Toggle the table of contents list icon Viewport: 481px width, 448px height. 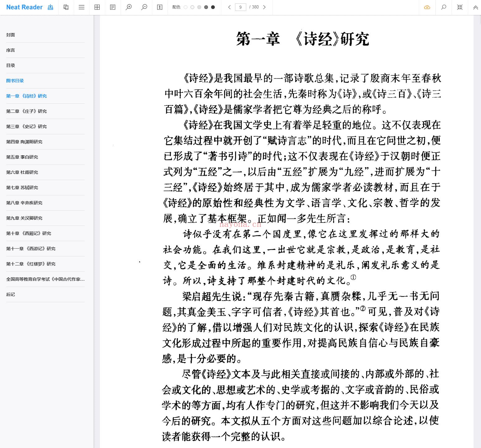[82, 7]
